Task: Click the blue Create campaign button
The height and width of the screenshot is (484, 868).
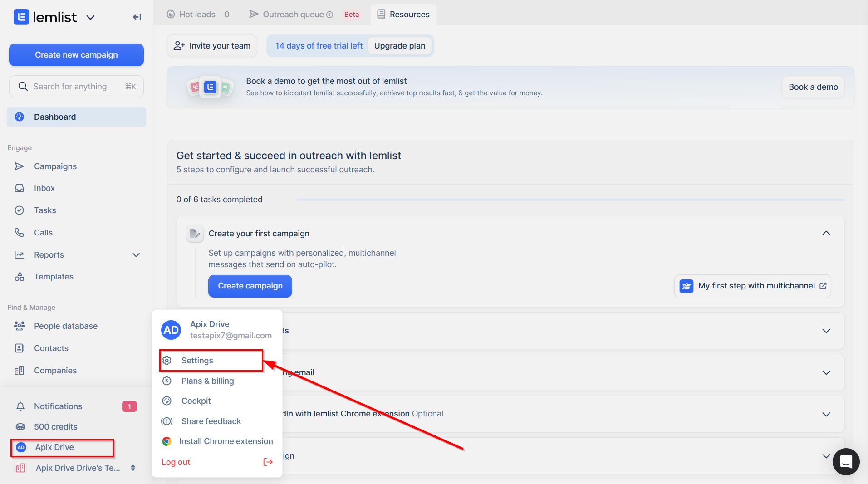Action: (250, 286)
